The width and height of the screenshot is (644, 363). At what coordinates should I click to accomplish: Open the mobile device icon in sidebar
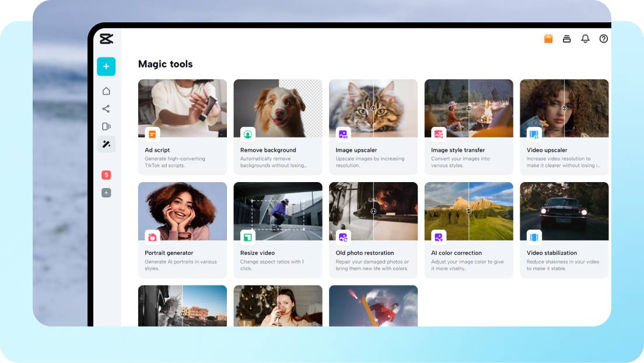tap(106, 126)
